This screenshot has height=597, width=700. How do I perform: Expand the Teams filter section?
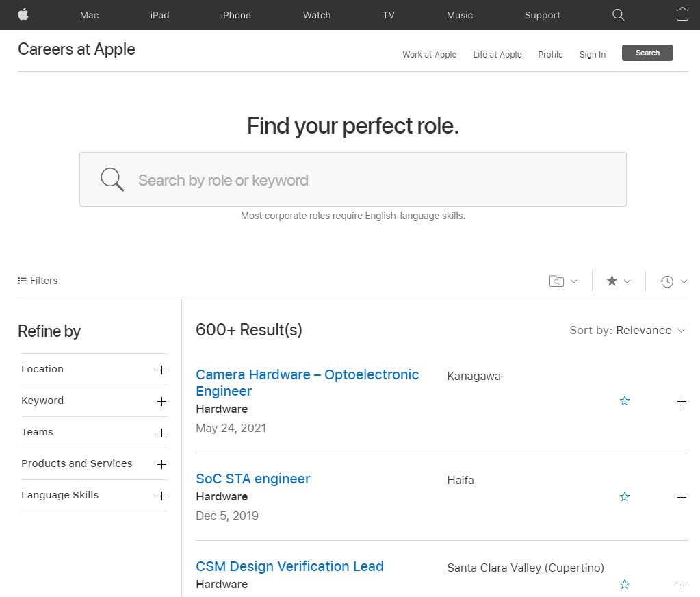pyautogui.click(x=161, y=433)
